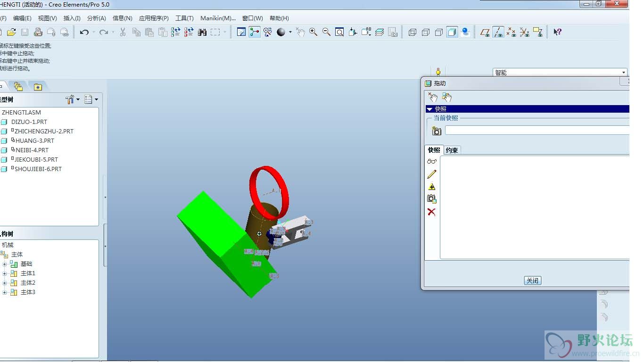Click the Regenerate model icon
This screenshot has width=644, height=362.
click(x=176, y=32)
